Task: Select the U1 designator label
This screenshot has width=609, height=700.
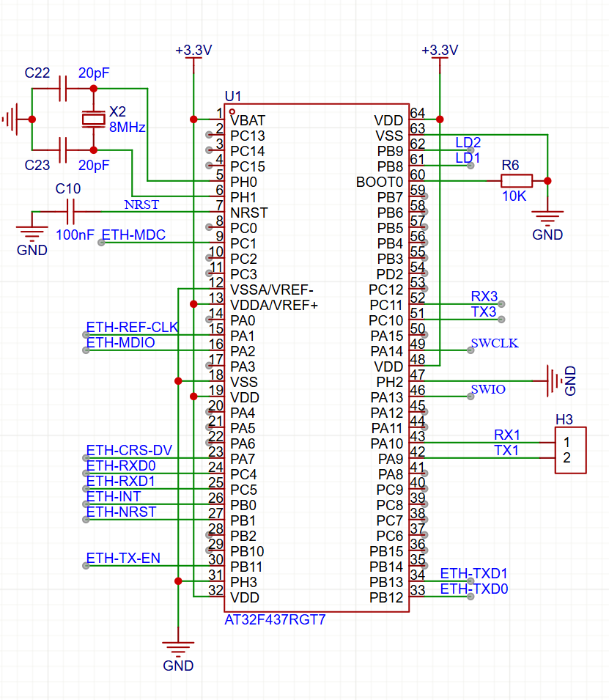Action: click(232, 96)
